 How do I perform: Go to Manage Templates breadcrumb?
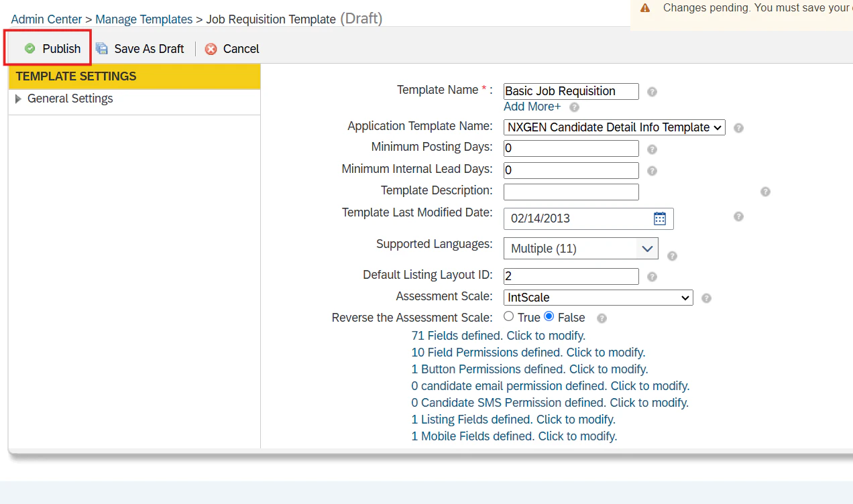pyautogui.click(x=144, y=19)
